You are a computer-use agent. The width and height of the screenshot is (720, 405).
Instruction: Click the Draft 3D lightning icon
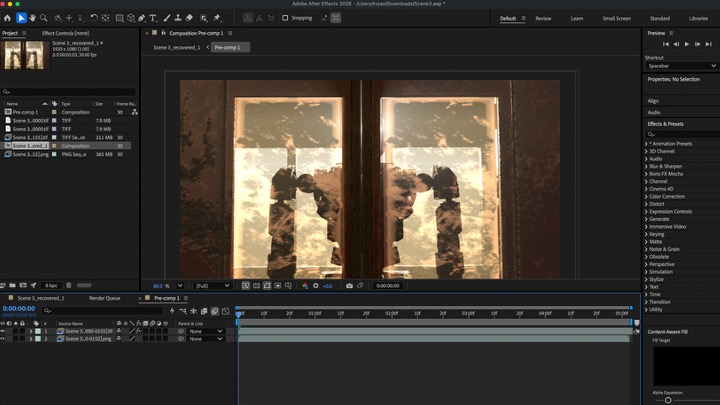pos(172,311)
